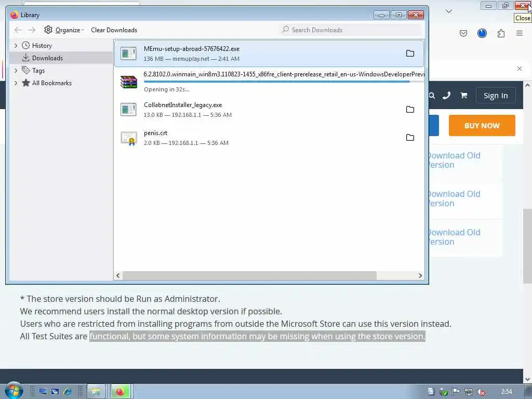Show MEmu-setup-abroad file in folder
532x399 pixels.
point(410,54)
